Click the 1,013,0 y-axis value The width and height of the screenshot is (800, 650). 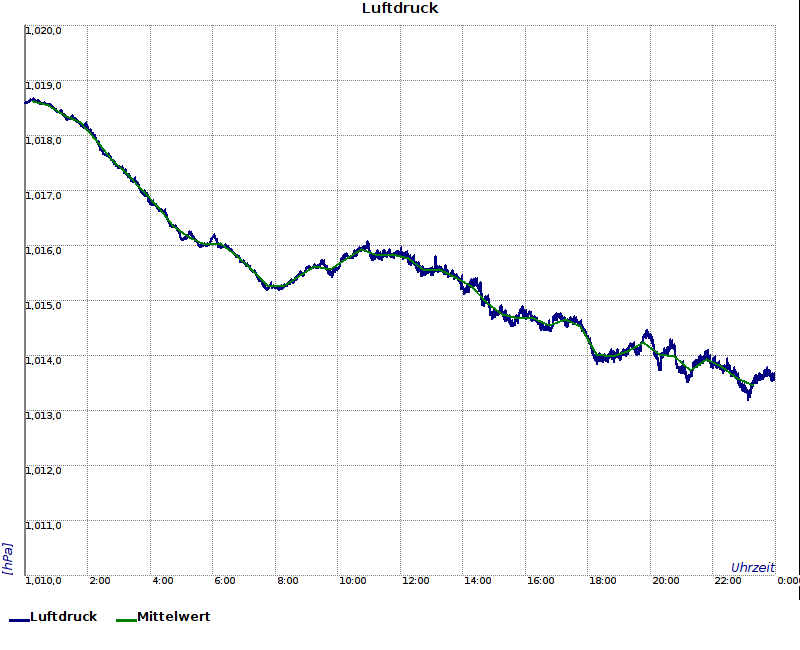coord(43,416)
